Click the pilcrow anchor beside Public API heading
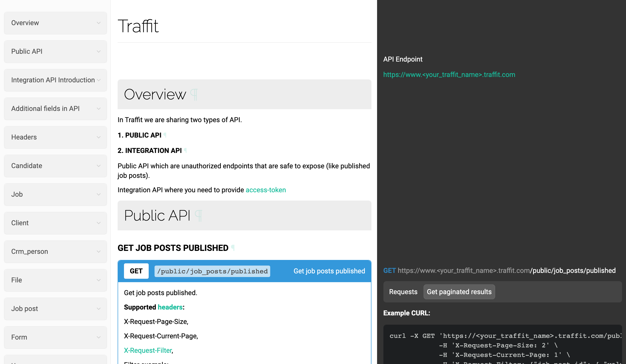This screenshot has width=626, height=364. click(199, 216)
